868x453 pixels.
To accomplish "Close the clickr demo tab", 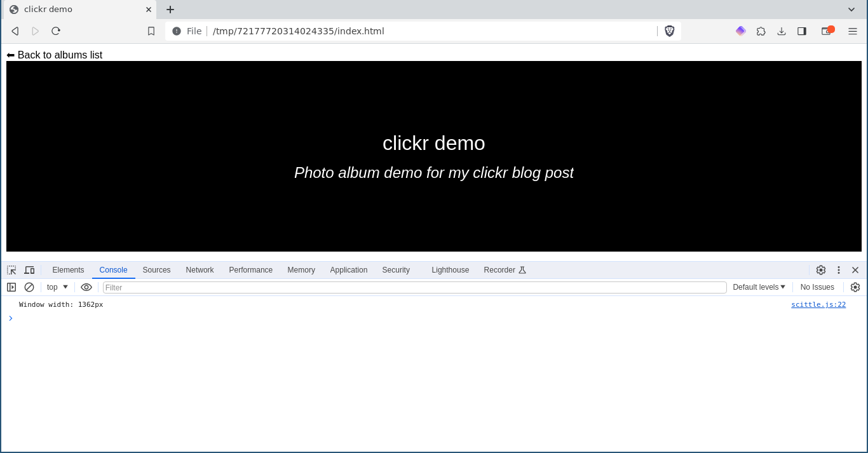I will (x=149, y=10).
